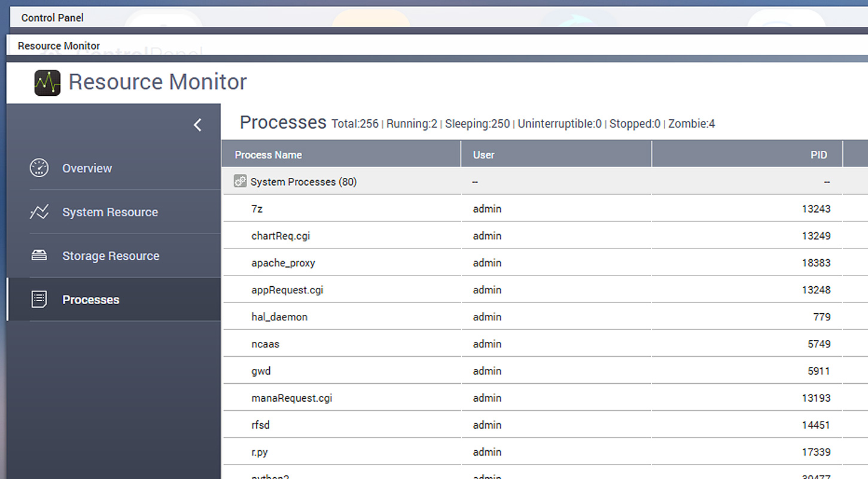Click the Overview sidebar entry
Viewport: 868px width, 479px height.
[x=87, y=168]
